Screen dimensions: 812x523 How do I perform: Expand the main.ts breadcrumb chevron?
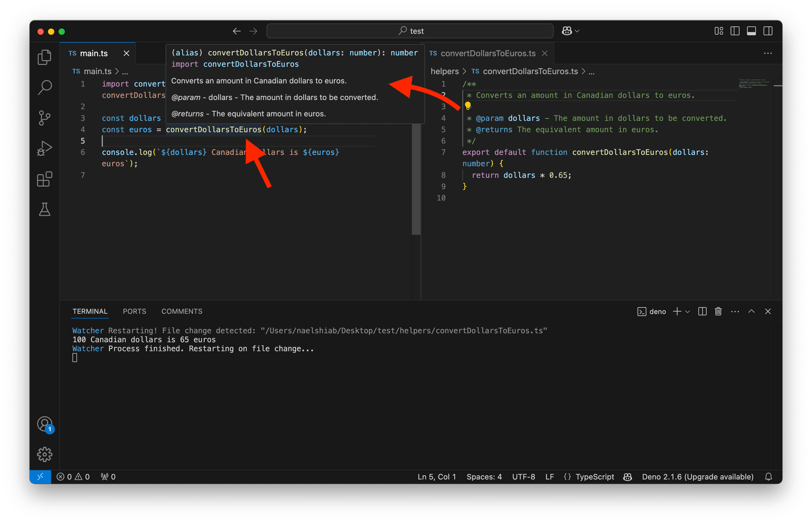click(x=117, y=71)
